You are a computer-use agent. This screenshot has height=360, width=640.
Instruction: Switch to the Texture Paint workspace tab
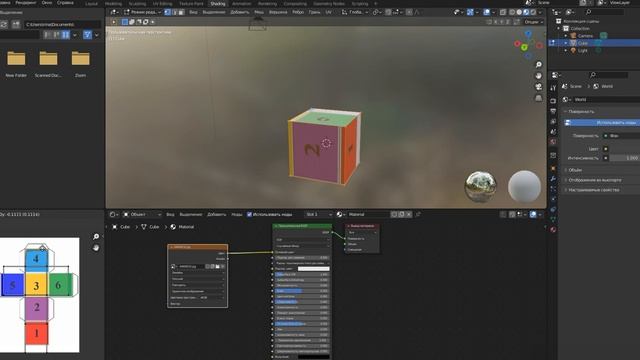pos(191,4)
